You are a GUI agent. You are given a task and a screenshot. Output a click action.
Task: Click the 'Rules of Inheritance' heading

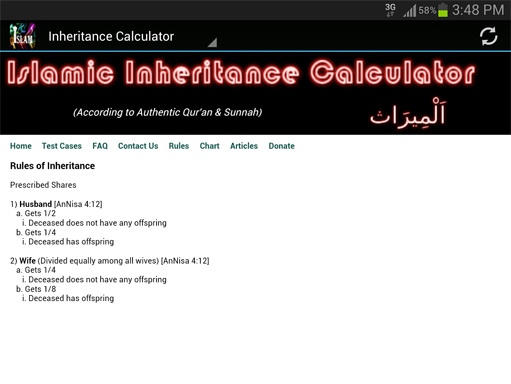(x=52, y=166)
